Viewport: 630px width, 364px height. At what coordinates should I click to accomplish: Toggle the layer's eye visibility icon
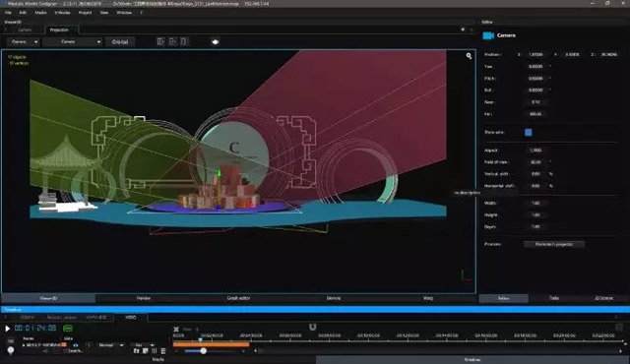tap(76, 345)
